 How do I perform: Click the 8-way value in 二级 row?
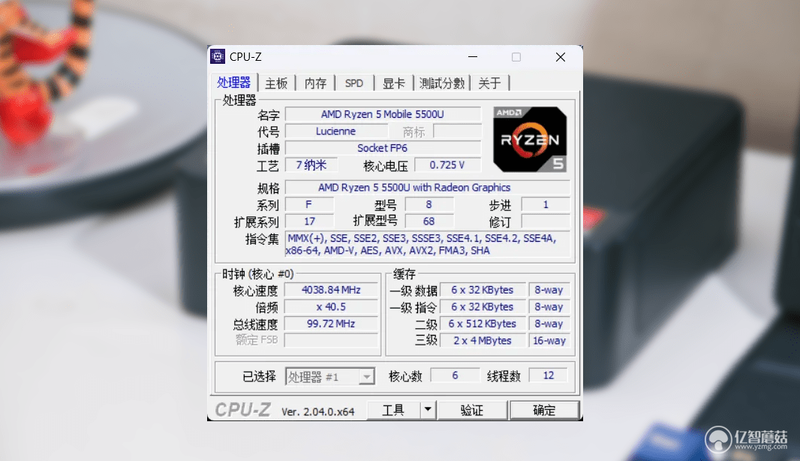[x=549, y=323]
